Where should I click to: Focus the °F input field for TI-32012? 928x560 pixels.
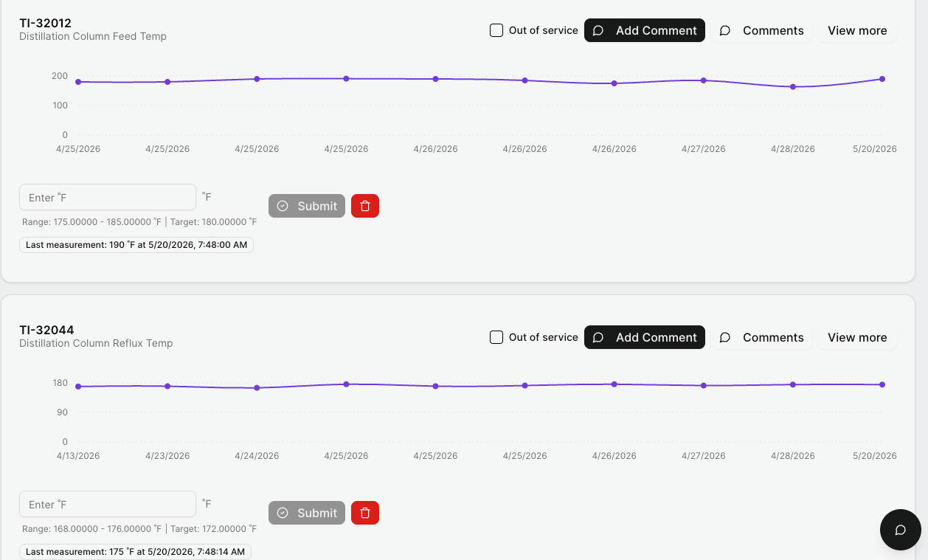point(108,197)
